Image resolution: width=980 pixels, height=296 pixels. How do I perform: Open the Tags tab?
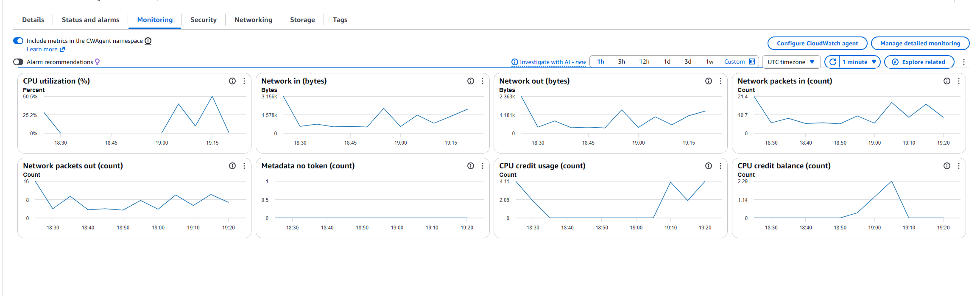click(340, 20)
